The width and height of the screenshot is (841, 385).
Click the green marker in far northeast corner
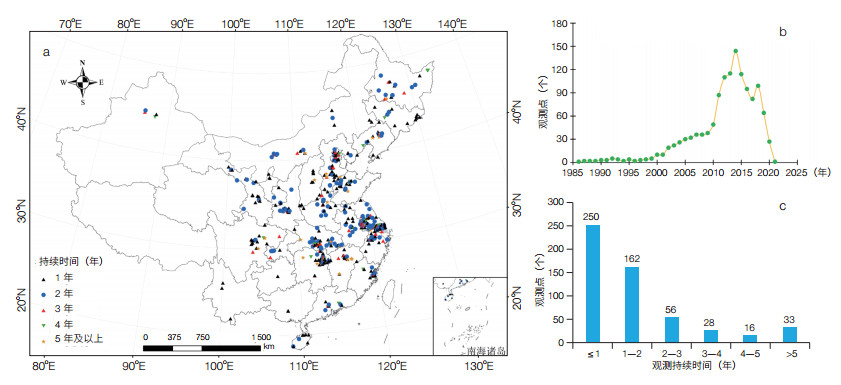point(427,70)
